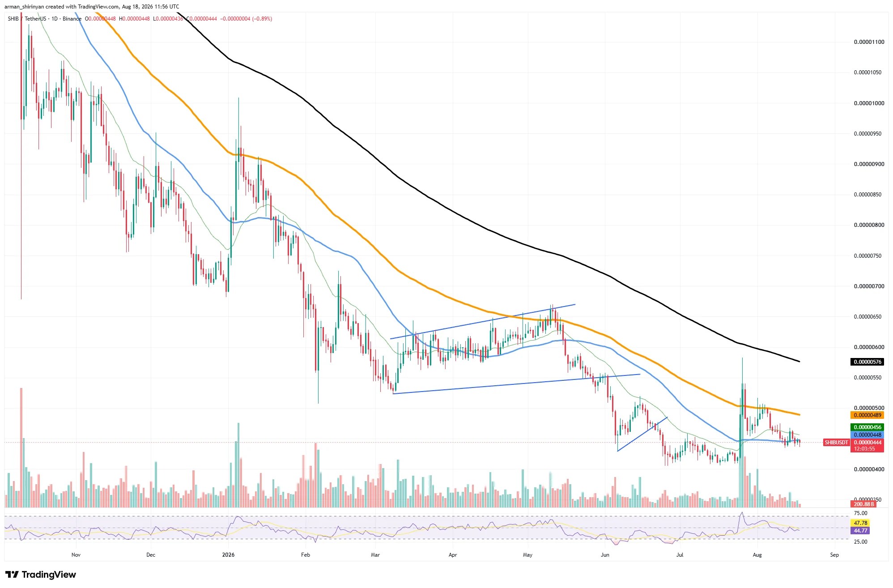
Task: Click the red SHIBUSDT symbol tag
Action: pos(836,443)
